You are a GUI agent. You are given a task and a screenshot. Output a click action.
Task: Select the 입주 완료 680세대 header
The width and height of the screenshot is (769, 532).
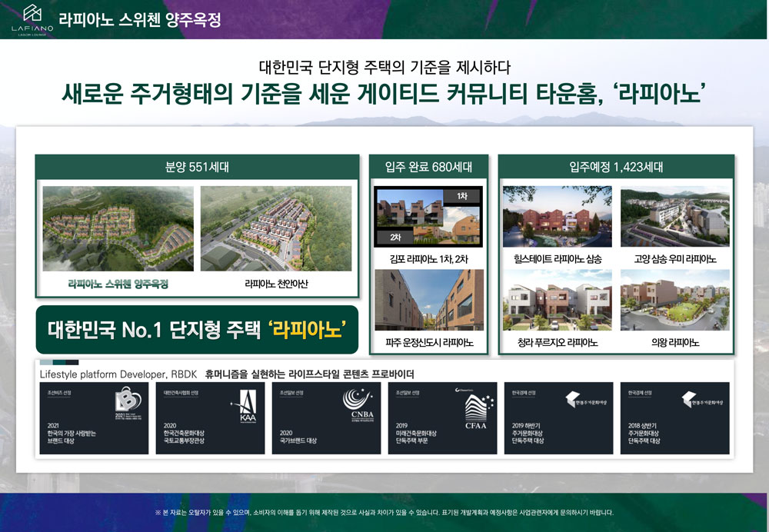[430, 166]
